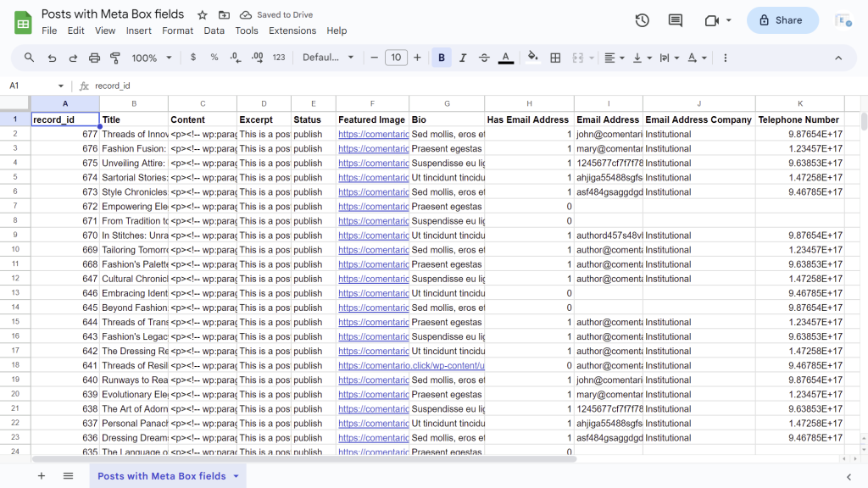Print the spreadsheet
This screenshot has width=868, height=488.
pyautogui.click(x=93, y=58)
